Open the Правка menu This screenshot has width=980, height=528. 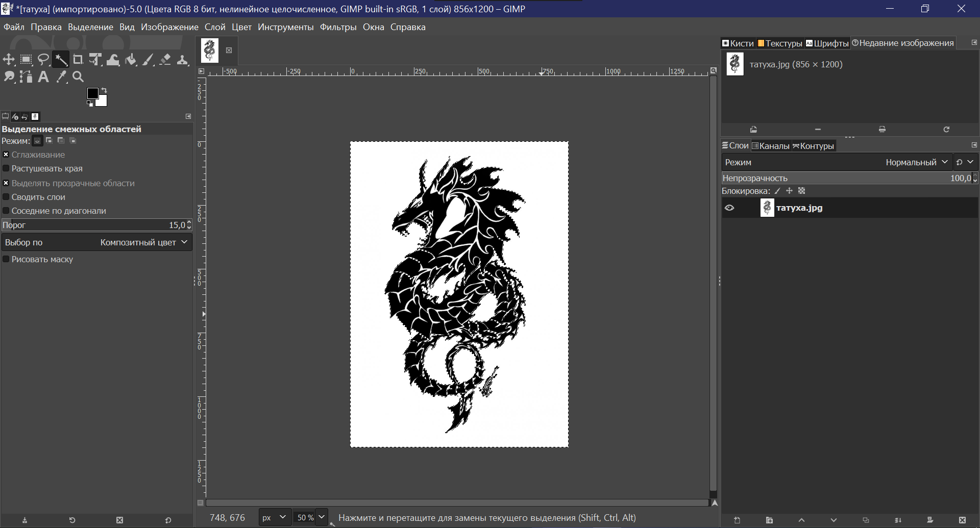pos(46,27)
